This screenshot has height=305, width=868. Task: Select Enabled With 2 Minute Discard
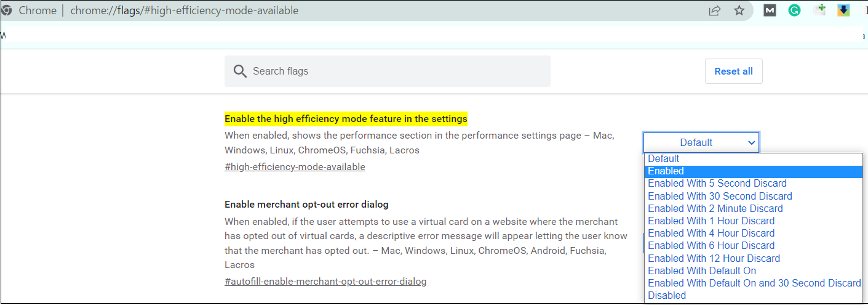(715, 208)
